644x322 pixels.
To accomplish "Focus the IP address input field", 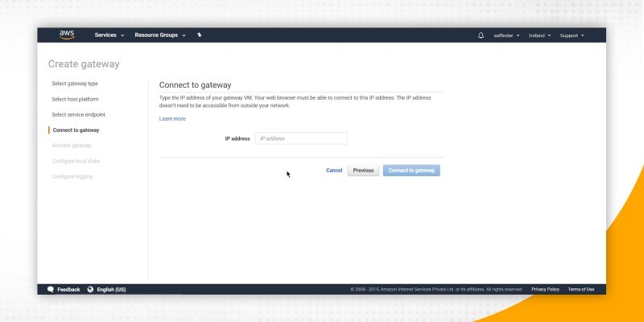I will point(301,138).
